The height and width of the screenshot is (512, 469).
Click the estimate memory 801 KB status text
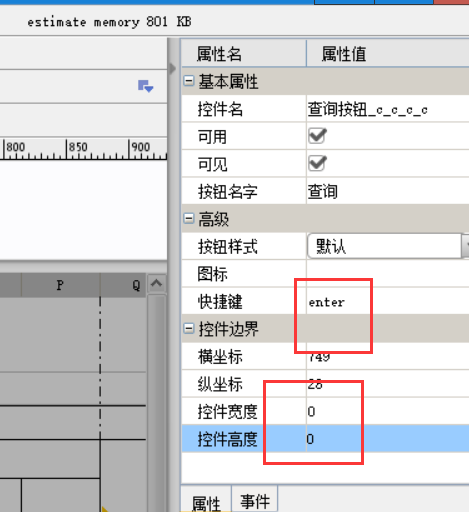tap(109, 22)
